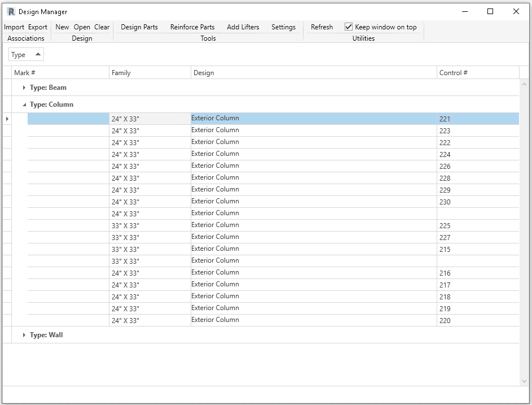Click 24" X 33" family in row 230
This screenshot has height=405, width=532.
coord(150,202)
